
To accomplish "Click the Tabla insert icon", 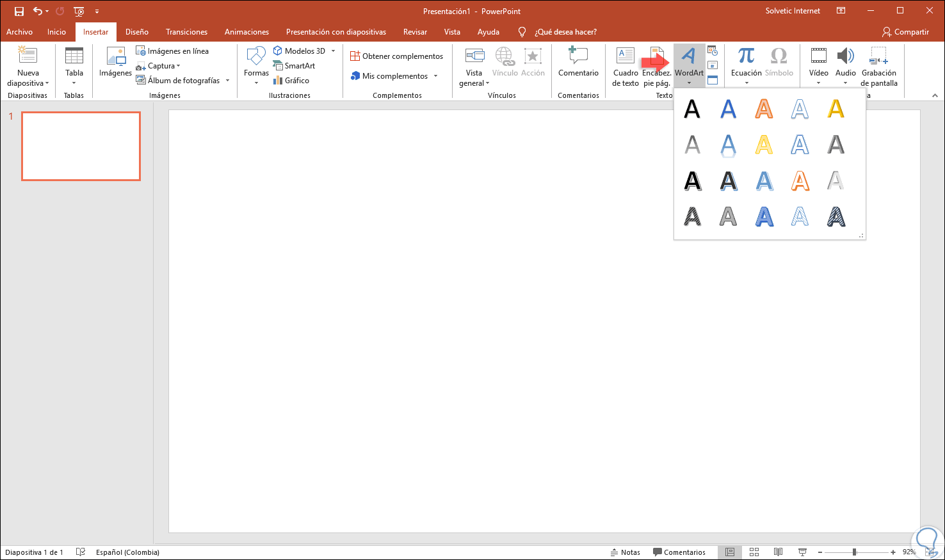I will pyautogui.click(x=74, y=56).
